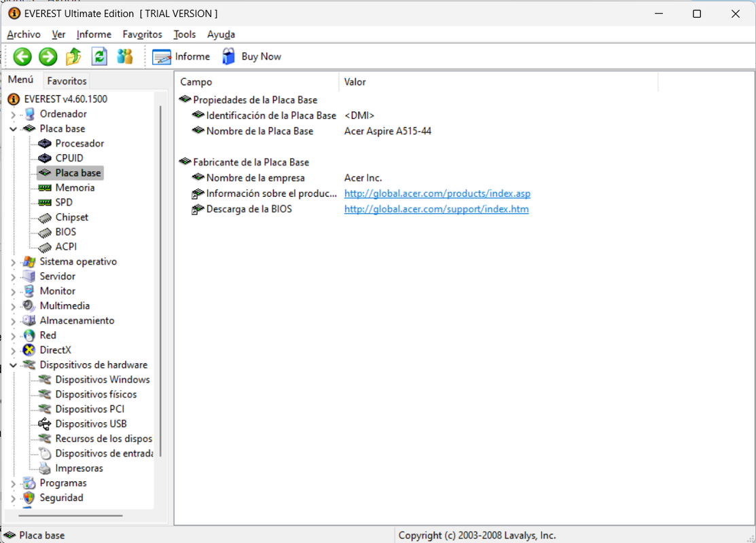Click the Monitor icon in tree
Image resolution: width=756 pixels, height=543 pixels.
click(x=29, y=291)
